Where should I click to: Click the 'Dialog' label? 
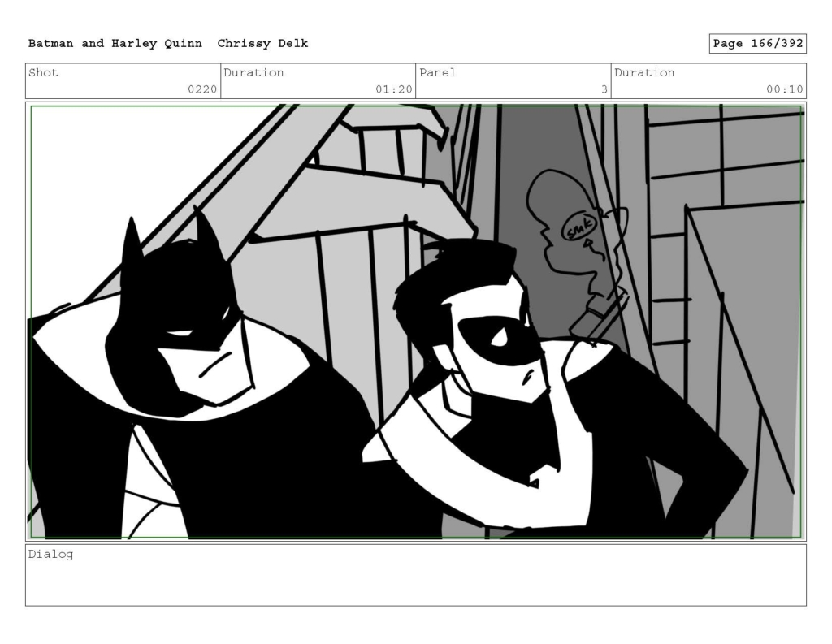tap(50, 555)
